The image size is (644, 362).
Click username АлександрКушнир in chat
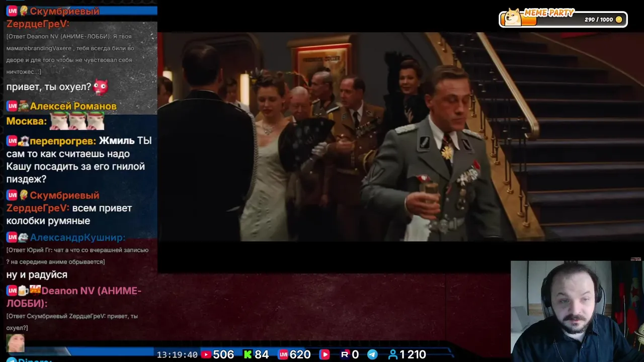(x=77, y=237)
